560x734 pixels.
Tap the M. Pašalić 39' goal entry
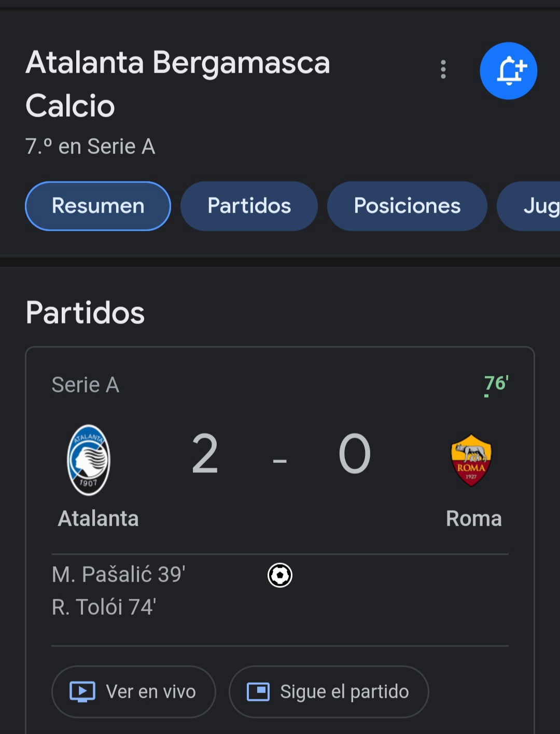click(119, 574)
